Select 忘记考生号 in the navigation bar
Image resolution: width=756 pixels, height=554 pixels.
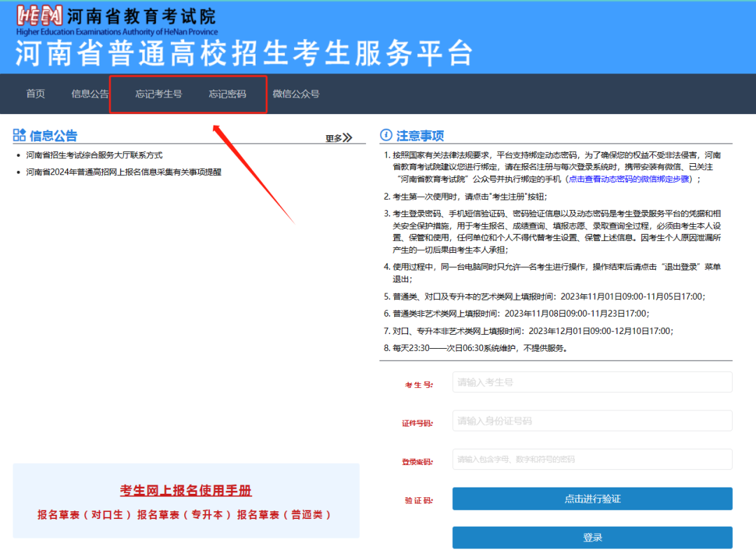pos(158,94)
